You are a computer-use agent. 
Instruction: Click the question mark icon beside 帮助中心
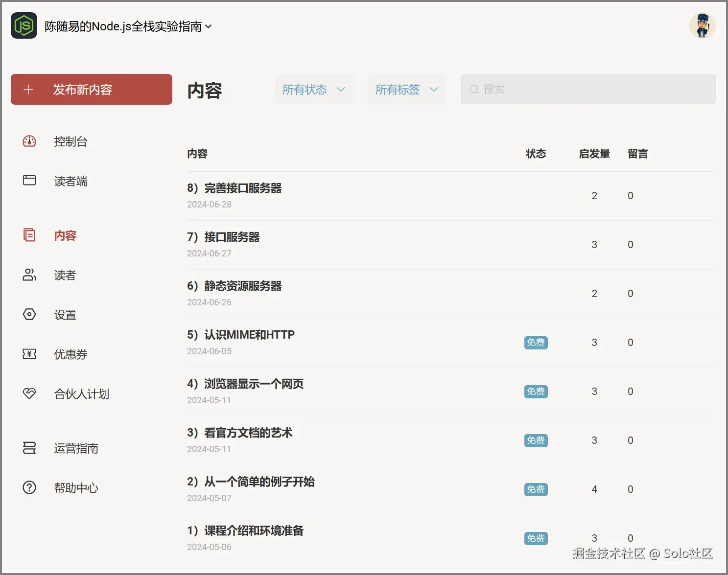tap(29, 487)
